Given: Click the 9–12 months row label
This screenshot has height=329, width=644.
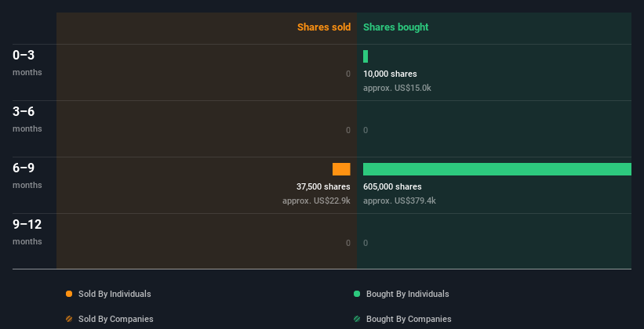Looking at the screenshot, I should tap(27, 232).
